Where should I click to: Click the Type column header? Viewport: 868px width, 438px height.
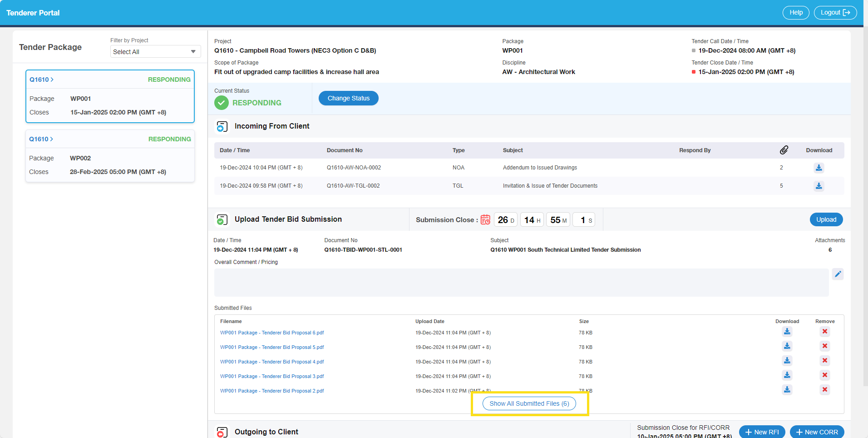(x=459, y=150)
